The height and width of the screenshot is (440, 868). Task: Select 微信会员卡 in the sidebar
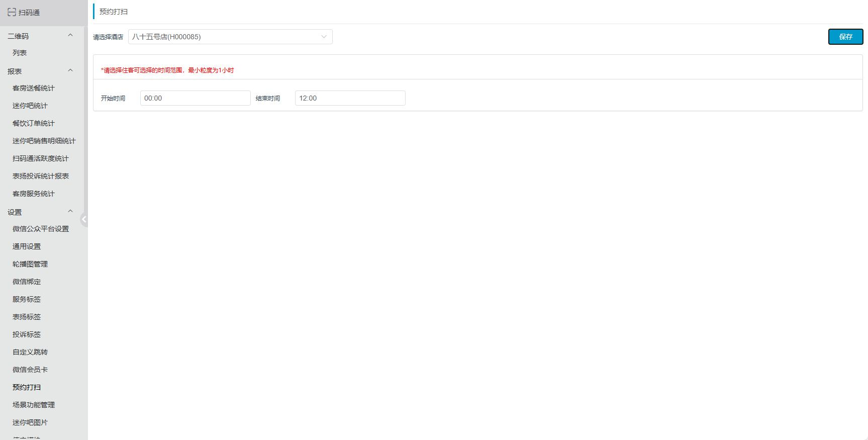tap(30, 370)
